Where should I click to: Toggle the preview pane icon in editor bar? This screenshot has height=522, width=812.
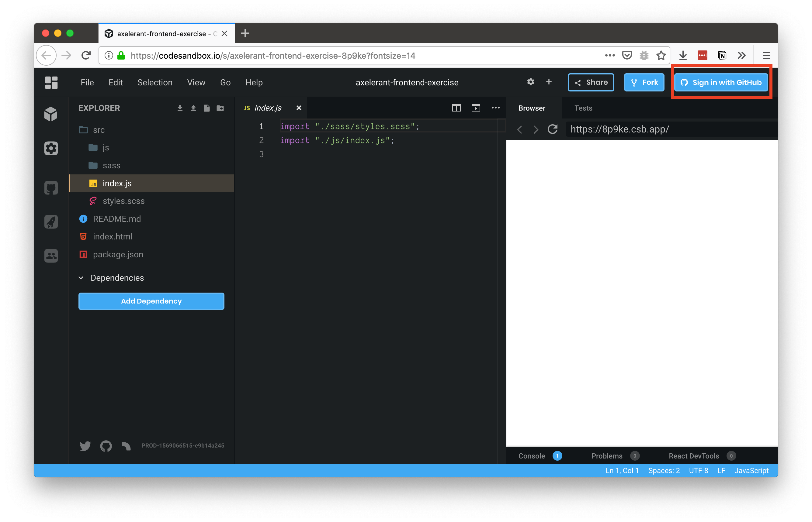point(476,108)
